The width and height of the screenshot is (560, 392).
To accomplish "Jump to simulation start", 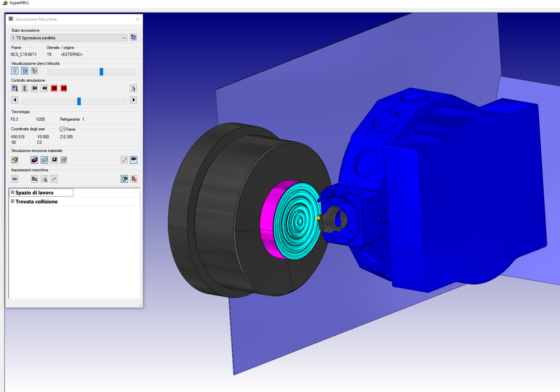I will (35, 88).
